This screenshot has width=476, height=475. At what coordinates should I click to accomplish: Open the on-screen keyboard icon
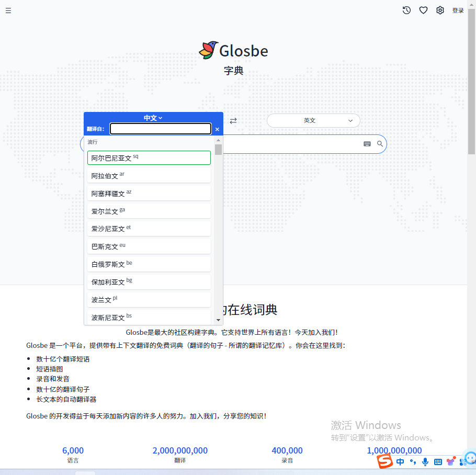[367, 144]
